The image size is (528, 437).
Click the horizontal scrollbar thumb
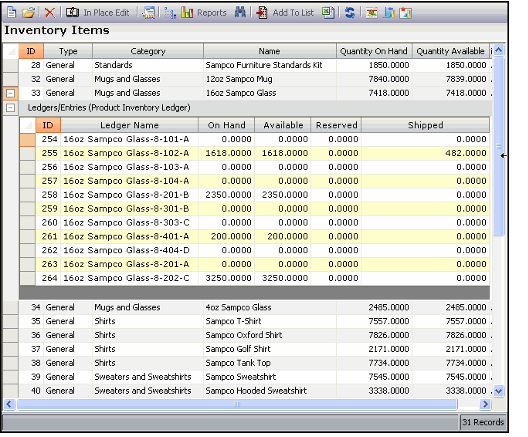[x=237, y=404]
